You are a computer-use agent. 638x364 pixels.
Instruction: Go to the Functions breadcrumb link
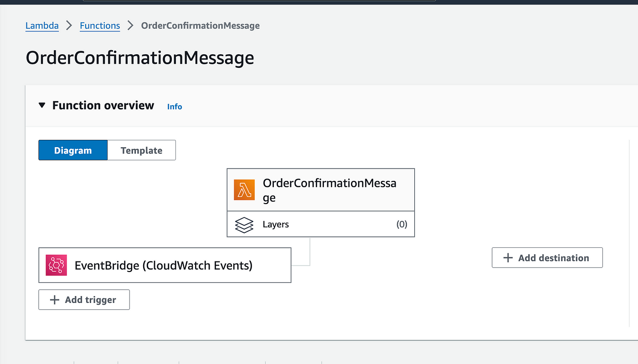click(x=100, y=26)
